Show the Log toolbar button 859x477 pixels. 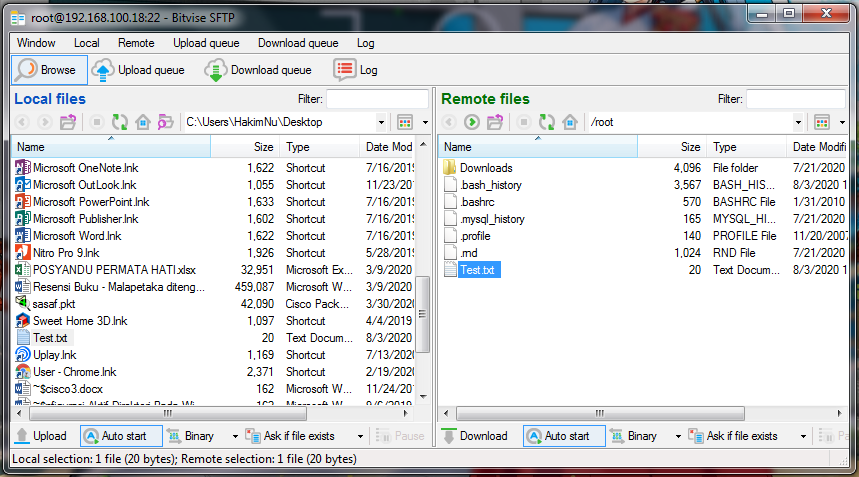[356, 70]
